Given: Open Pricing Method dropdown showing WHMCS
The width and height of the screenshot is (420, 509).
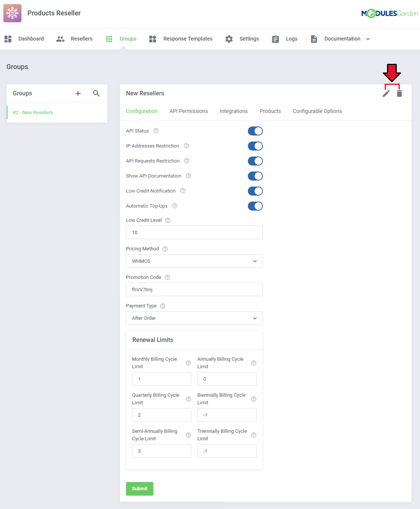Looking at the screenshot, I should 194,261.
